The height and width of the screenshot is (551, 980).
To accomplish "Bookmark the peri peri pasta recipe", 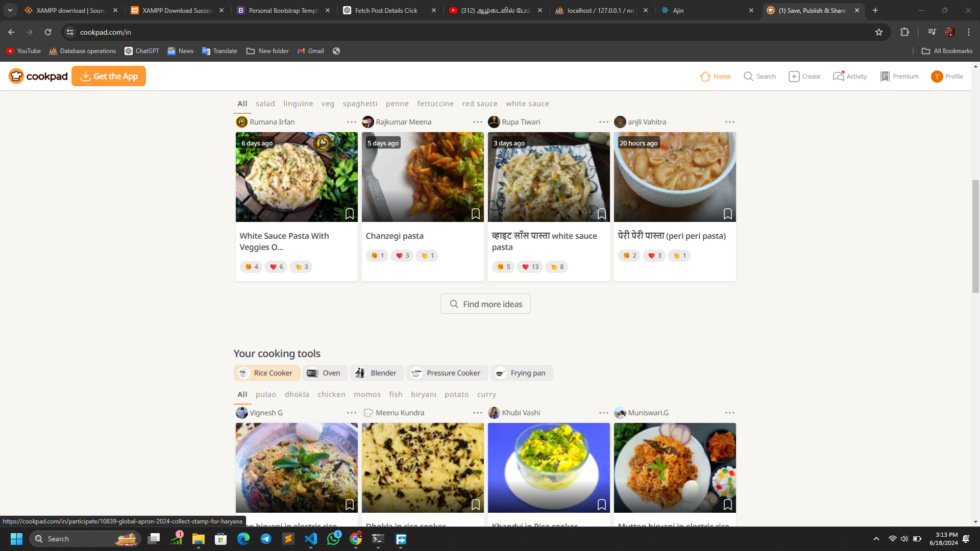I will point(728,214).
